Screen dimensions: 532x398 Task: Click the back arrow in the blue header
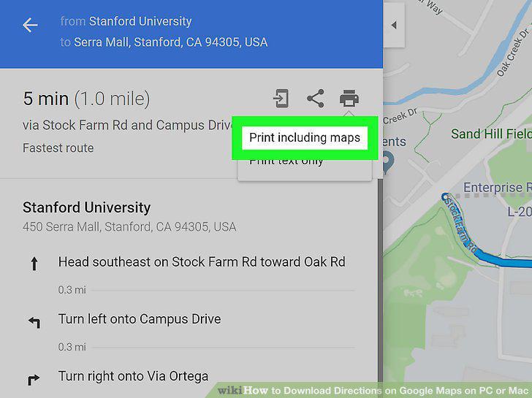click(30, 25)
